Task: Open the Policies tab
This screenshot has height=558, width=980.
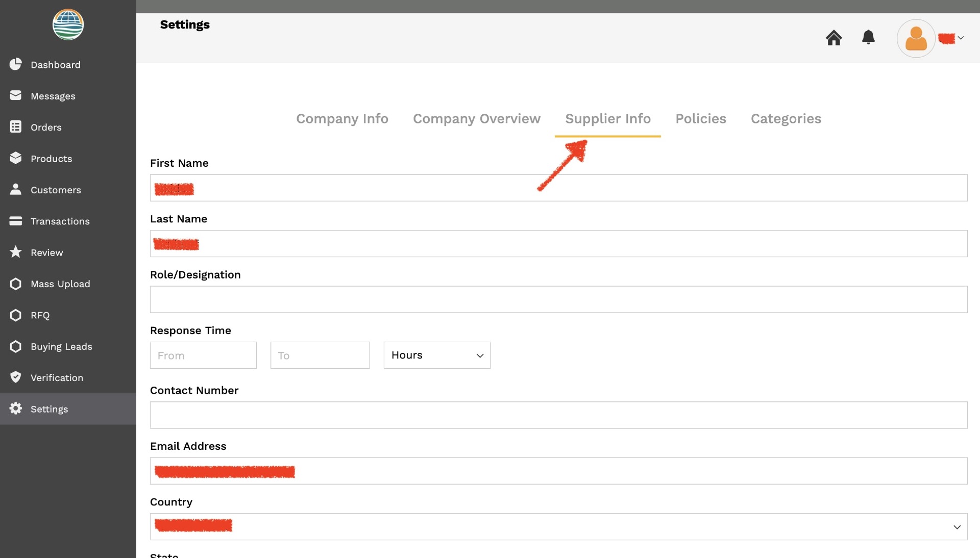Action: (x=701, y=119)
